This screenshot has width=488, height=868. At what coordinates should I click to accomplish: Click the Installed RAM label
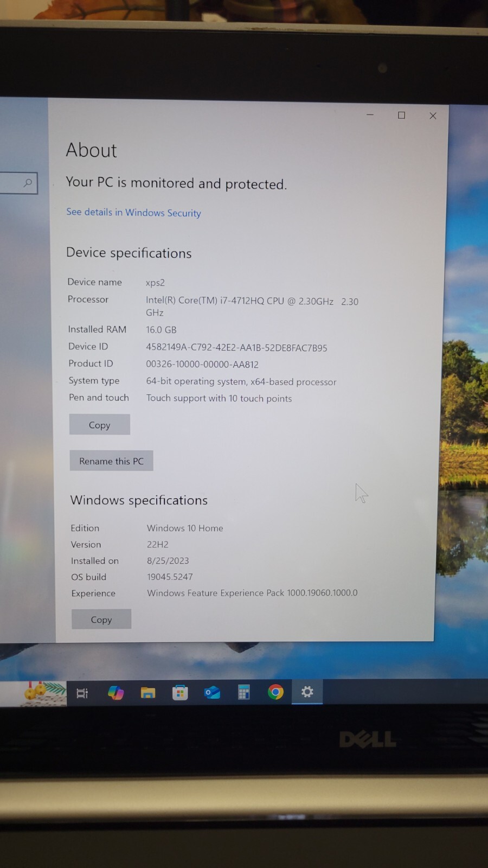[97, 329]
